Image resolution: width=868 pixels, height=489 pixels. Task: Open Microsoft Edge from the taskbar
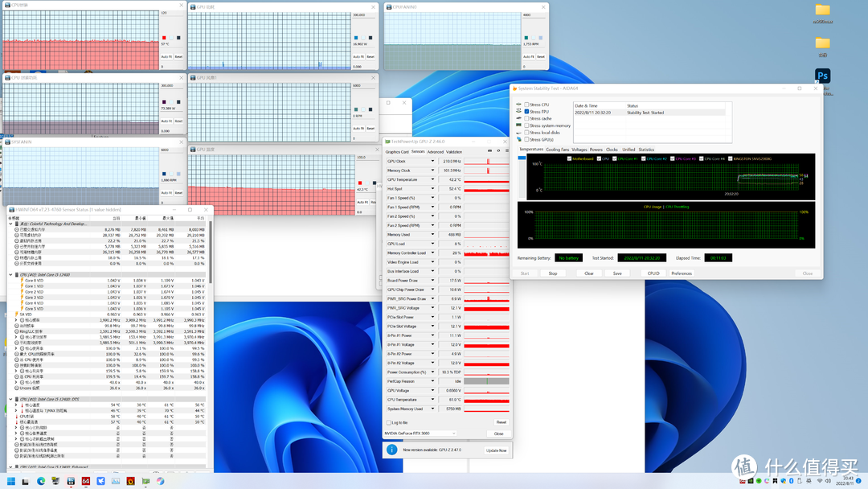pyautogui.click(x=41, y=481)
